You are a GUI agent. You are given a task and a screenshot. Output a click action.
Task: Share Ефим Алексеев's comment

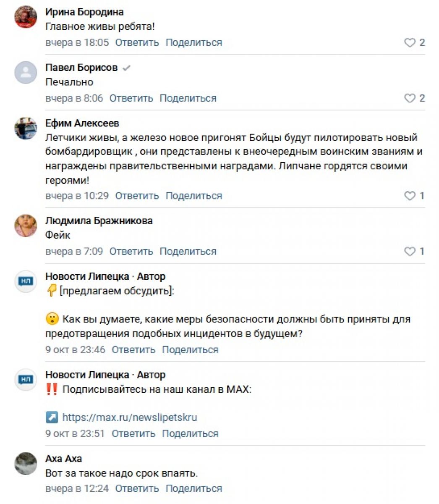193,196
